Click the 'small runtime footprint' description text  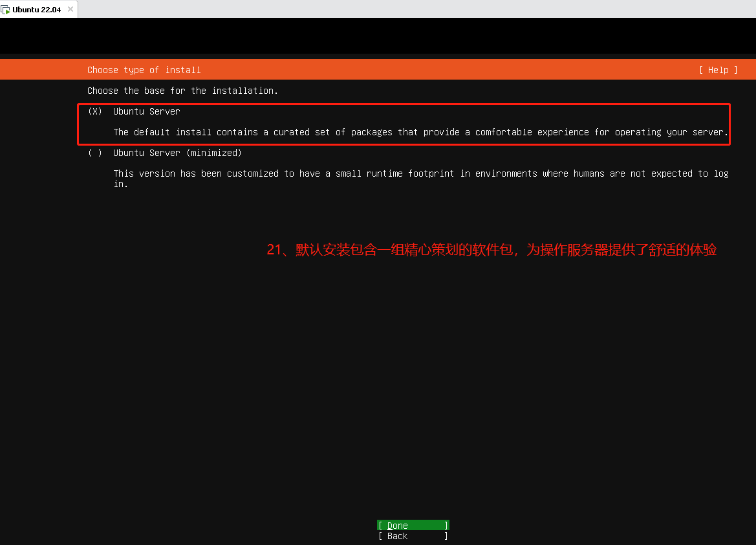point(421,179)
